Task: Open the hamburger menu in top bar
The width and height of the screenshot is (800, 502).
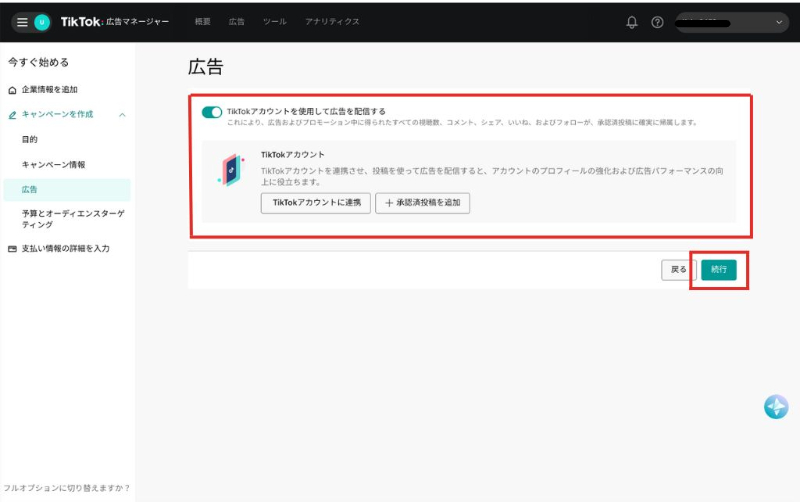Action: click(22, 22)
